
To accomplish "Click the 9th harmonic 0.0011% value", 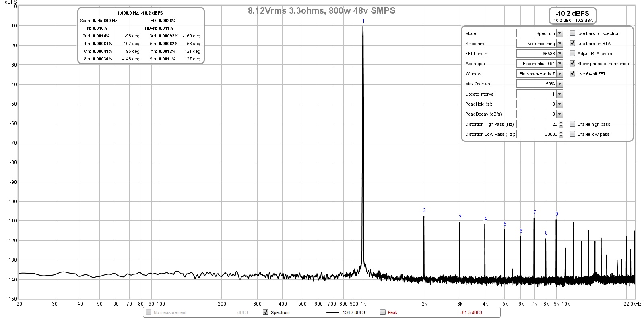I will point(167,59).
